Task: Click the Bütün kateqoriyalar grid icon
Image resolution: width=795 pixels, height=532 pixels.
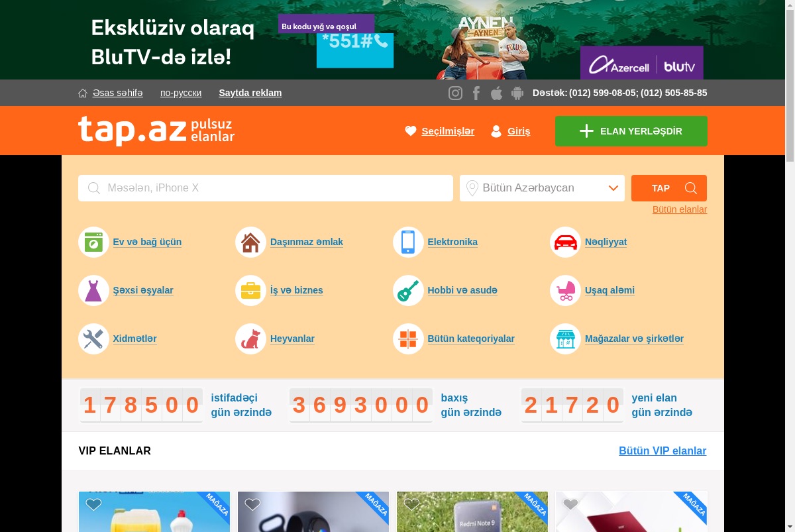Action: tap(408, 339)
